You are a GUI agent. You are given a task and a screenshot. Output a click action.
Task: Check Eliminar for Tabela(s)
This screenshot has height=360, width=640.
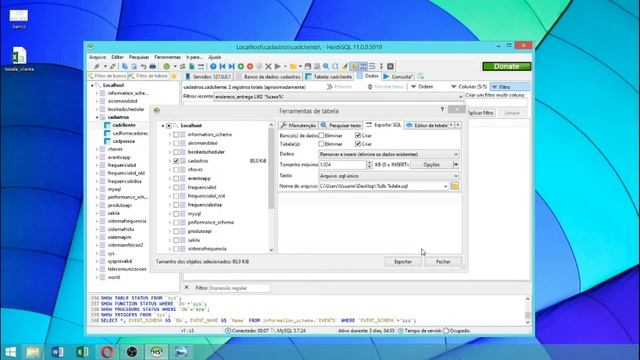(x=321, y=144)
